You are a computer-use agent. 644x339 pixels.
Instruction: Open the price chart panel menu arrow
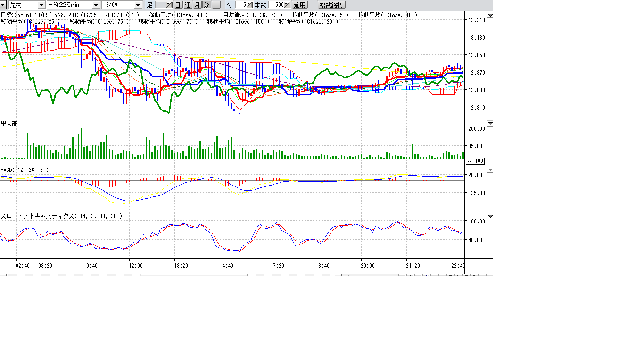pos(490,16)
